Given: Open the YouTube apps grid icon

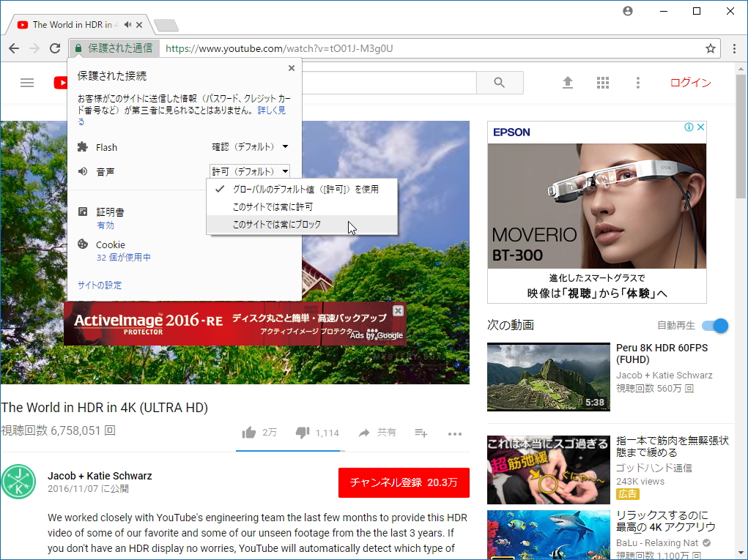Looking at the screenshot, I should (602, 83).
